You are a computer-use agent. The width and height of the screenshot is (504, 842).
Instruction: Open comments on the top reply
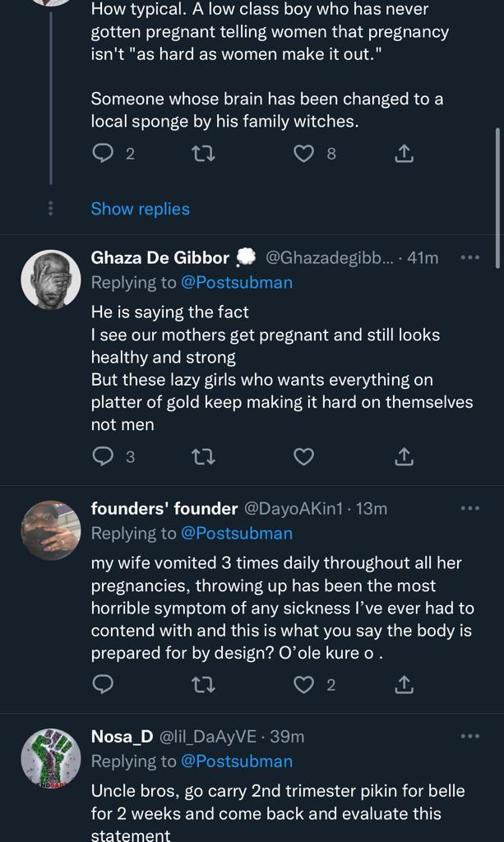pos(103,154)
